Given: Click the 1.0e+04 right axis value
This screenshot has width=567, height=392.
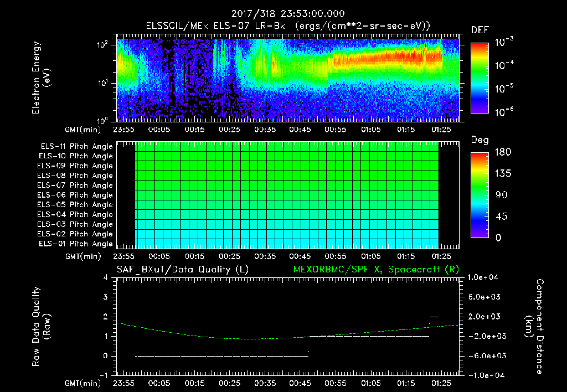Looking at the screenshot, I should [483, 277].
